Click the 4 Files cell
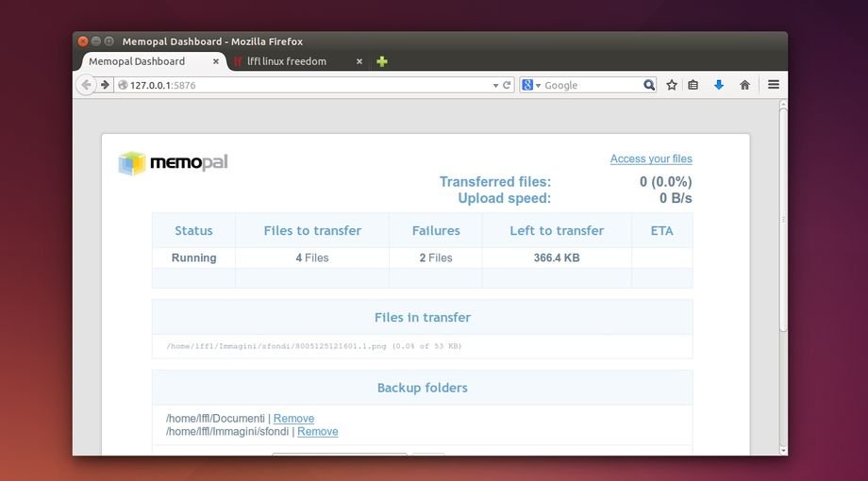 312,257
